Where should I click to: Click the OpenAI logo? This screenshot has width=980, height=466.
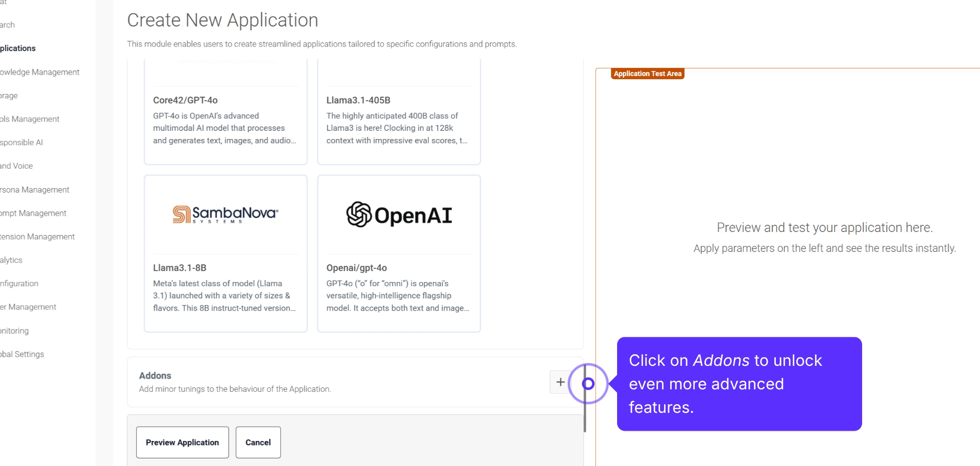coord(399,215)
